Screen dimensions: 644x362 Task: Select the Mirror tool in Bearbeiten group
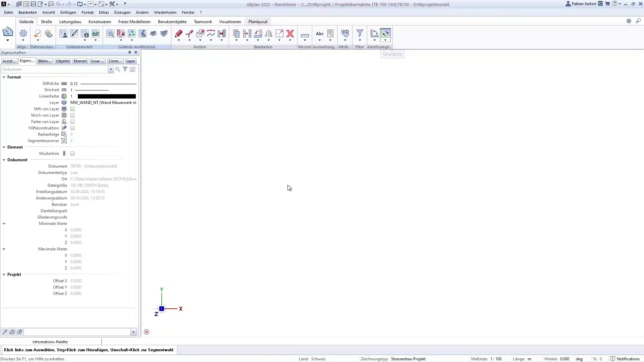tap(268, 34)
